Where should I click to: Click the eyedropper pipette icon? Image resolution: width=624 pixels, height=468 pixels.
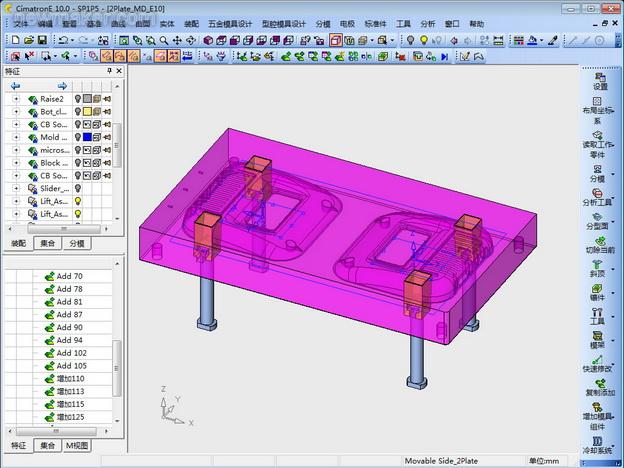point(553,40)
